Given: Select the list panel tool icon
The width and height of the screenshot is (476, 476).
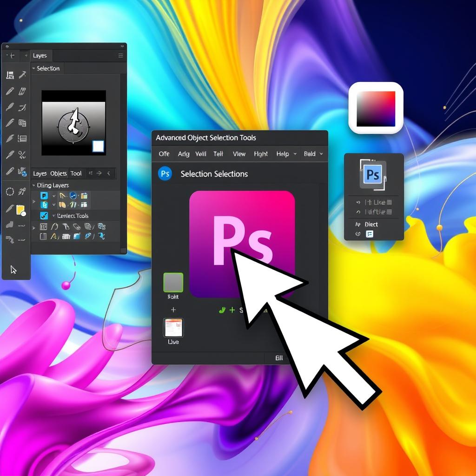Looking at the screenshot, I should (22, 139).
